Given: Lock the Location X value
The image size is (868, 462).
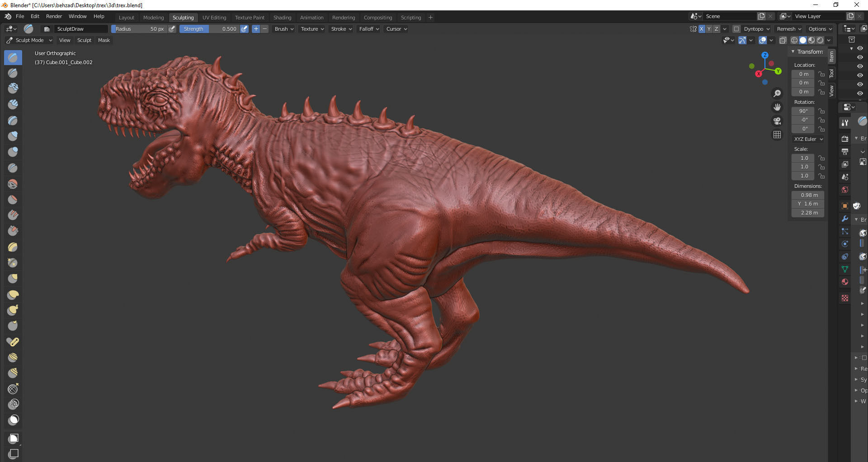Looking at the screenshot, I should click(x=821, y=74).
